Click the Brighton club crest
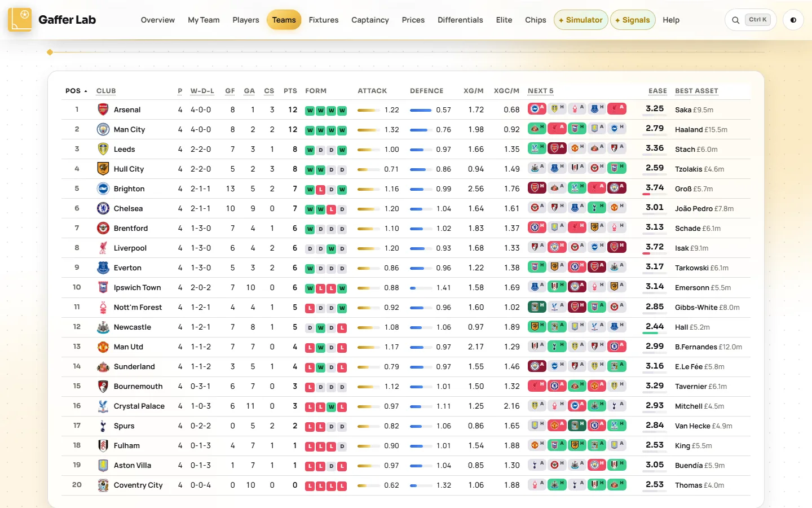The image size is (812, 508). pos(103,189)
